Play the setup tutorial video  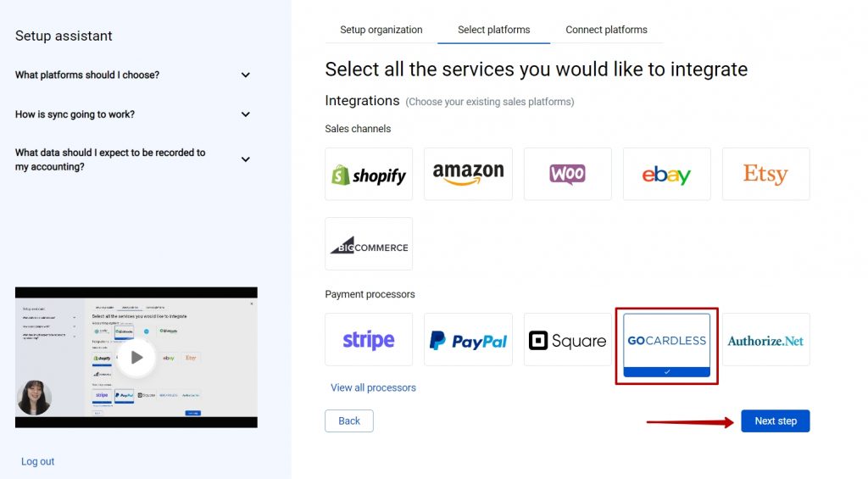point(136,357)
